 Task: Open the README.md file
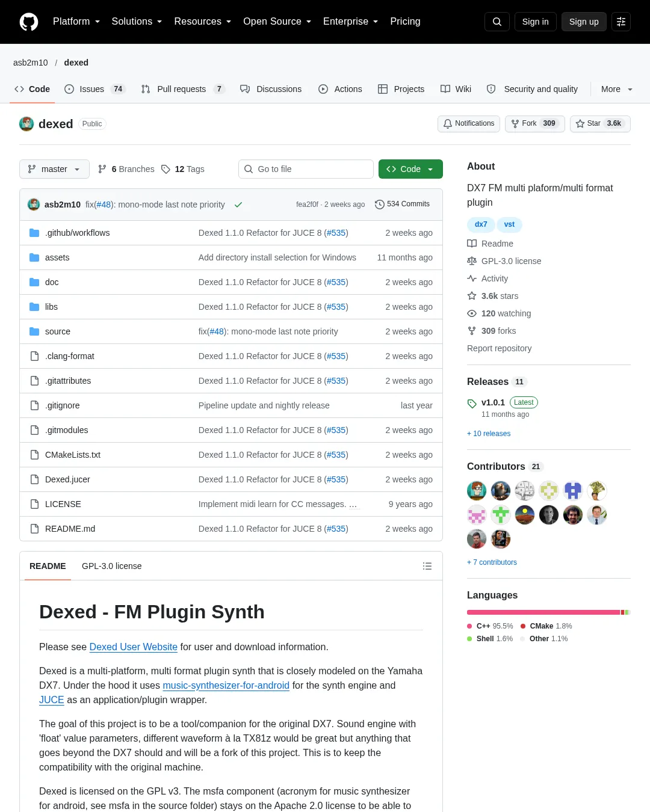tap(70, 529)
